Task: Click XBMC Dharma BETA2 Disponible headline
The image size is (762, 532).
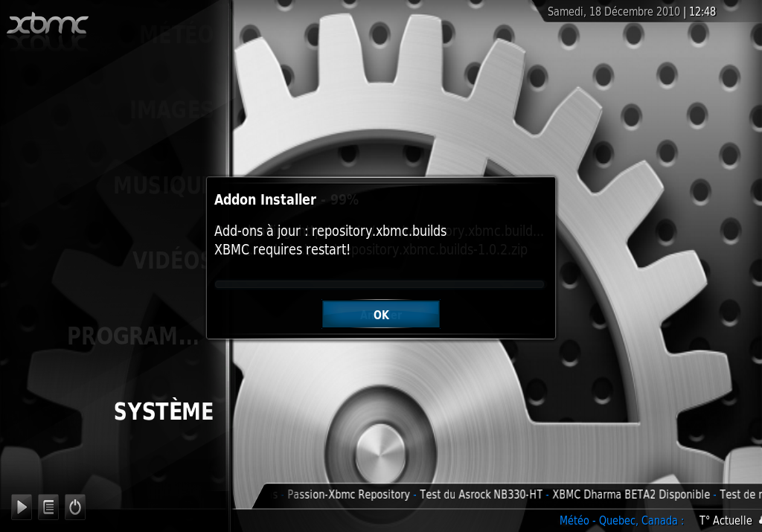Action: (x=631, y=494)
